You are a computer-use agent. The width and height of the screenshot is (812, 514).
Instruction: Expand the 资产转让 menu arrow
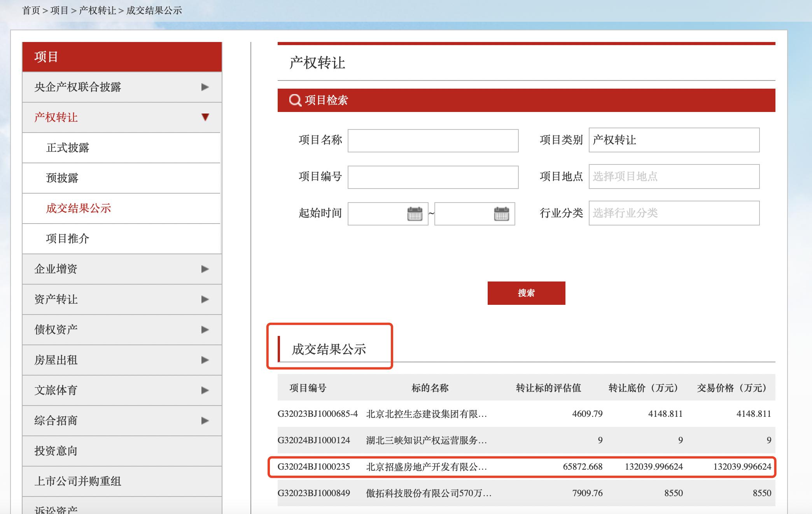click(x=205, y=299)
